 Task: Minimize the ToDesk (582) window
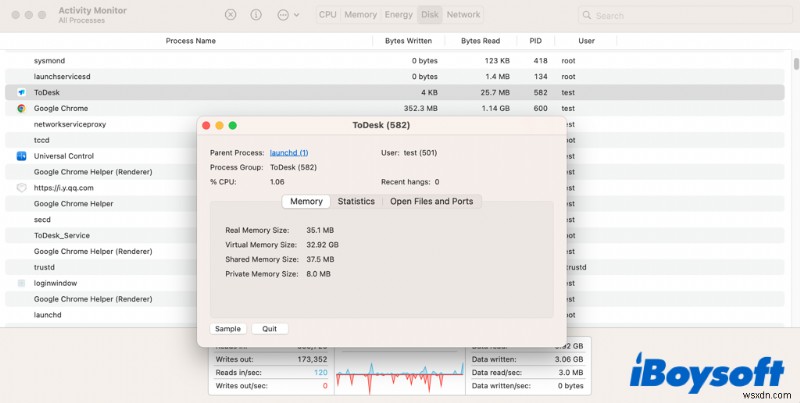219,125
